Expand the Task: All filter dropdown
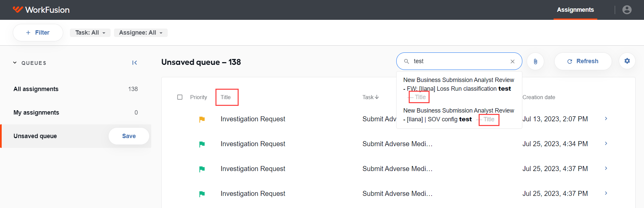The height and width of the screenshot is (208, 644). pyautogui.click(x=90, y=33)
